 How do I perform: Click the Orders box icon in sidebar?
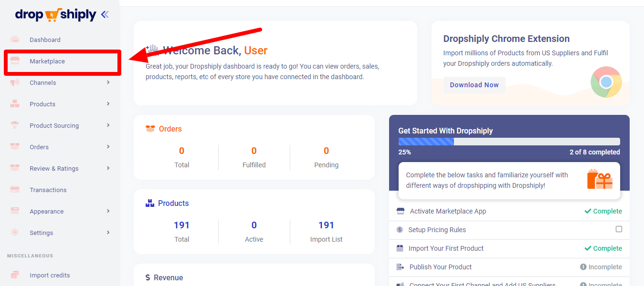tap(15, 147)
